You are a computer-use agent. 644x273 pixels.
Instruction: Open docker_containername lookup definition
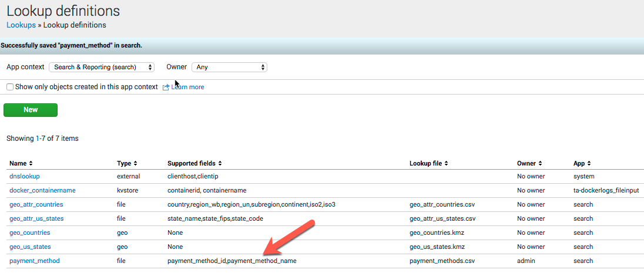click(x=42, y=190)
